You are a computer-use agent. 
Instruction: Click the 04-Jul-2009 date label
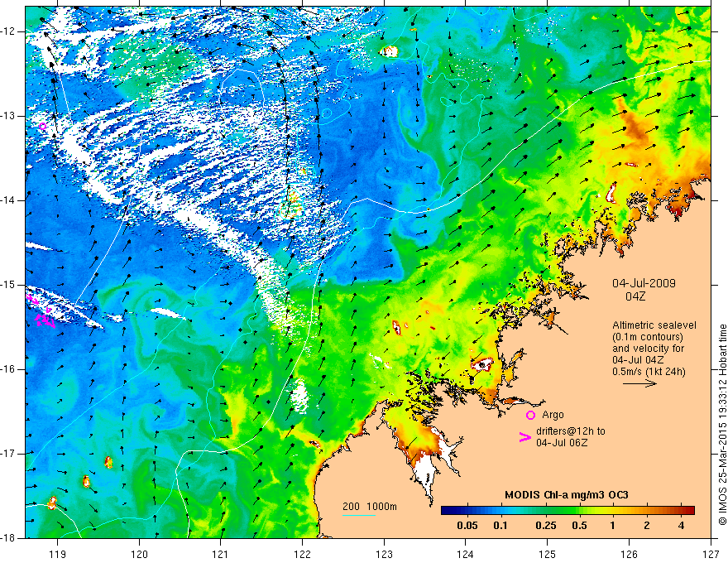[644, 283]
